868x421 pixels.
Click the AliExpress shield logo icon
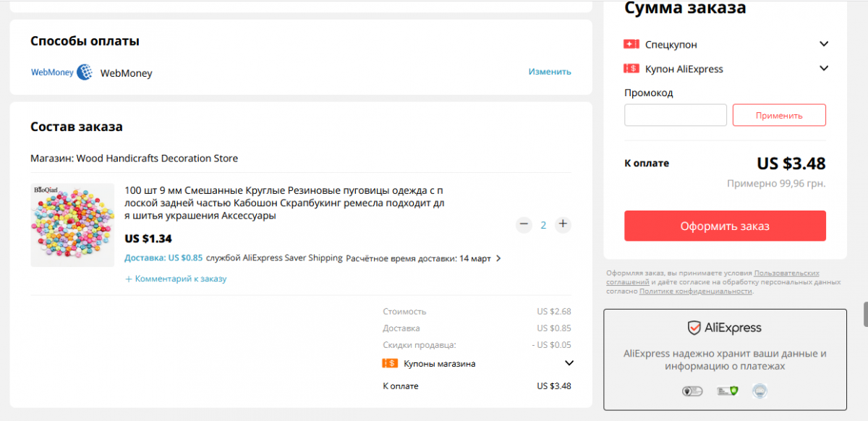coord(694,328)
